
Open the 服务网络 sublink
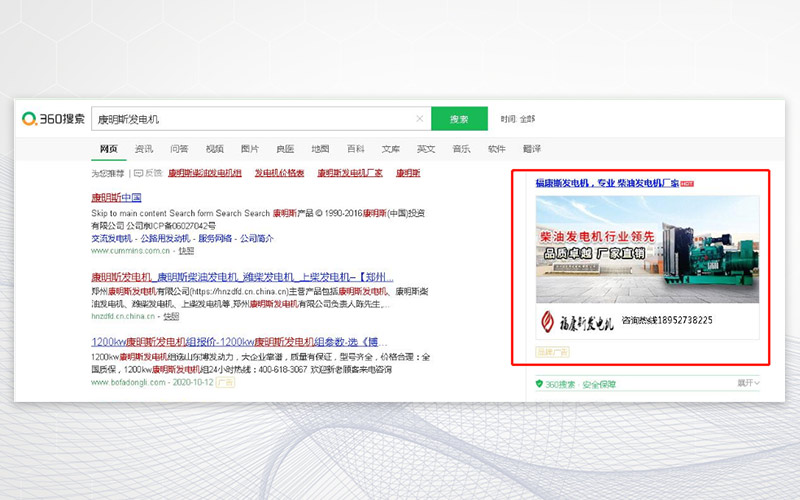click(215, 238)
